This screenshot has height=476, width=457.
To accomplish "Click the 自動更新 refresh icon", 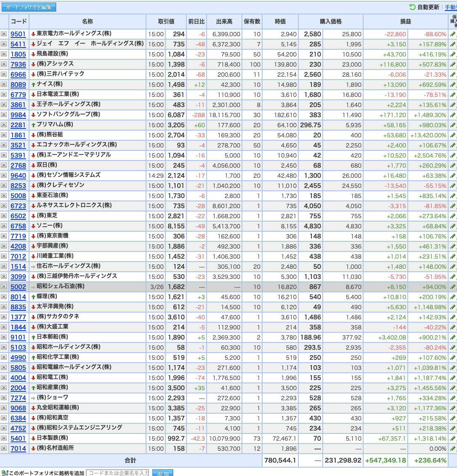I will [412, 7].
